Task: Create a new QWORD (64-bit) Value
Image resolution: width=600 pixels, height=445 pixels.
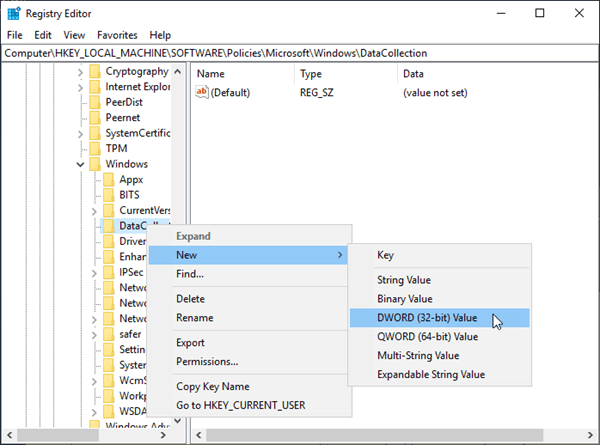Action: [x=440, y=337]
